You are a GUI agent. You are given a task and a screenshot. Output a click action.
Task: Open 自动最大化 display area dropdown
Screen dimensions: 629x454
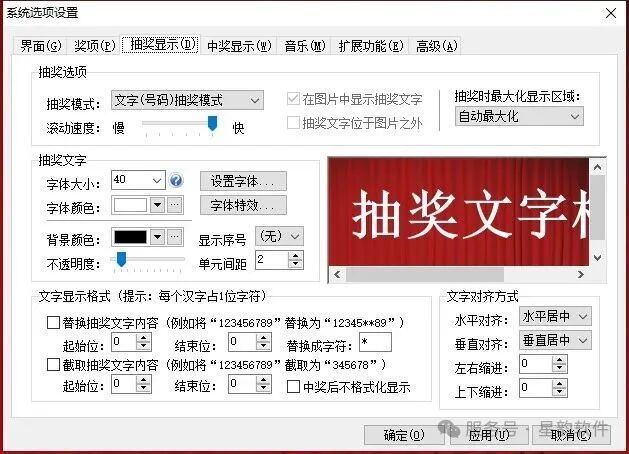coord(519,116)
